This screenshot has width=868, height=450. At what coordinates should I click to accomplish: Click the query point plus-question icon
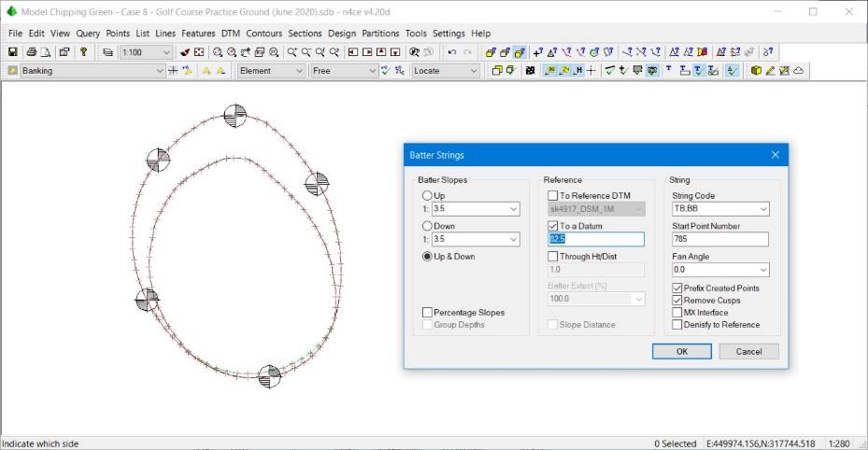click(x=538, y=52)
